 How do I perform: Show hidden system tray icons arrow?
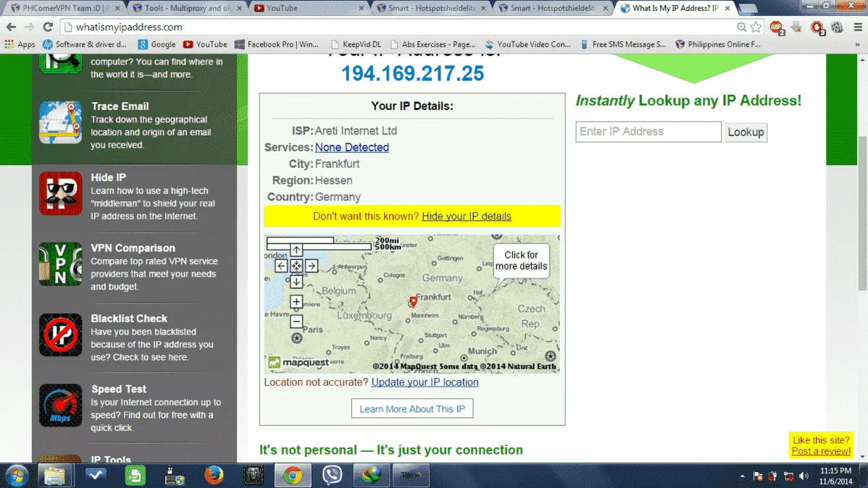[743, 476]
